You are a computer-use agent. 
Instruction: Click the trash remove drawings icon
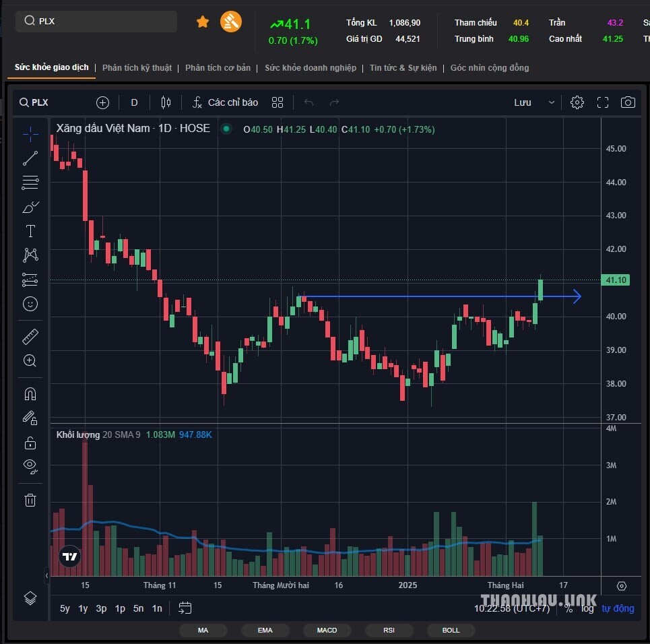click(30, 500)
